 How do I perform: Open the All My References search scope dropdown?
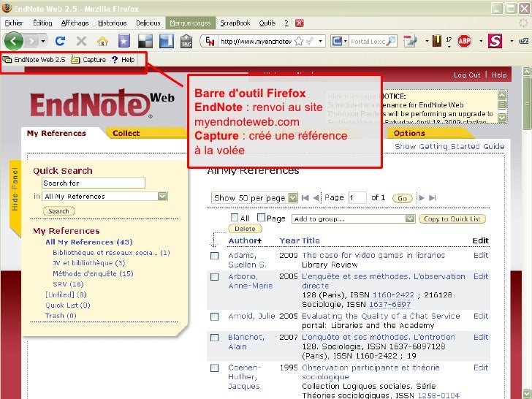104,197
